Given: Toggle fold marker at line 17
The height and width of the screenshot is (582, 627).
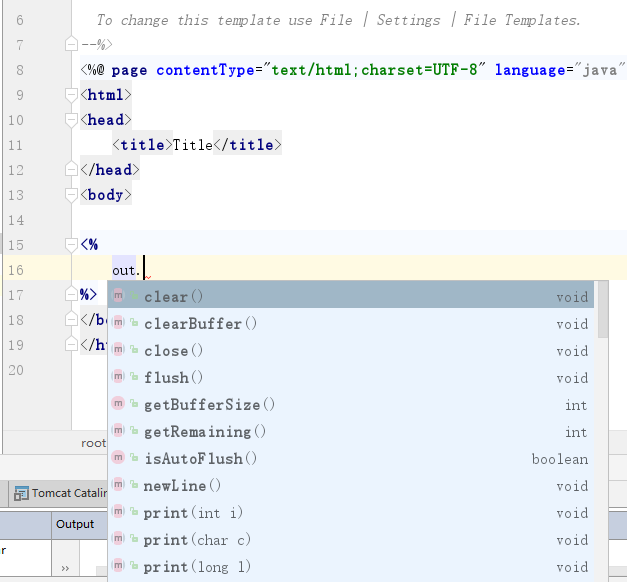Looking at the screenshot, I should 71,294.
